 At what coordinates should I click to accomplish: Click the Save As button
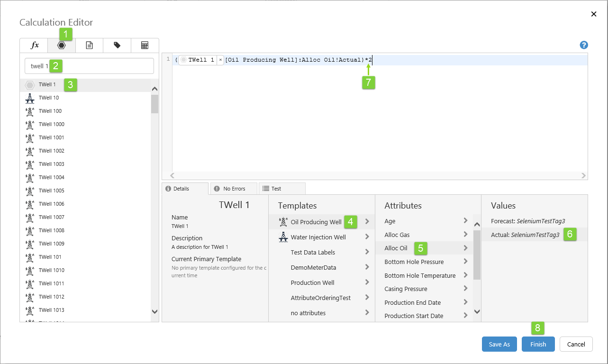click(499, 344)
